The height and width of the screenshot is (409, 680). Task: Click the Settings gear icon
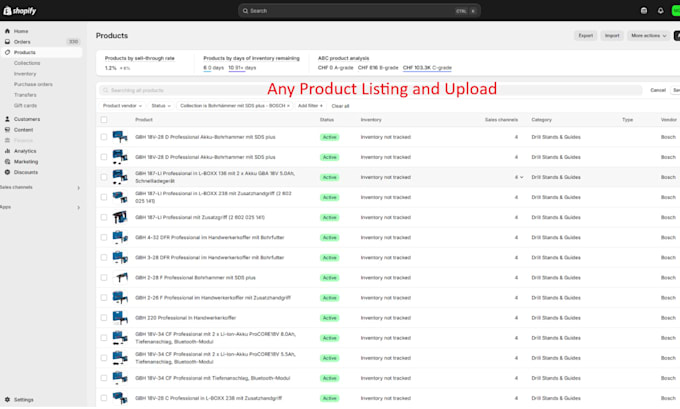point(7,399)
